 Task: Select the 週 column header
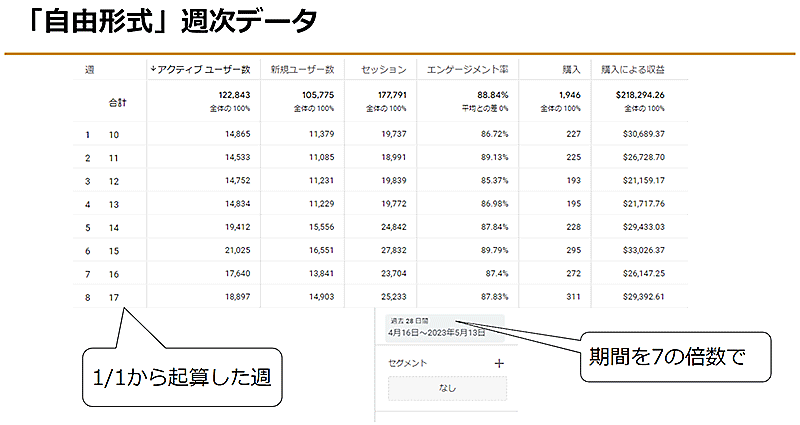point(90,70)
